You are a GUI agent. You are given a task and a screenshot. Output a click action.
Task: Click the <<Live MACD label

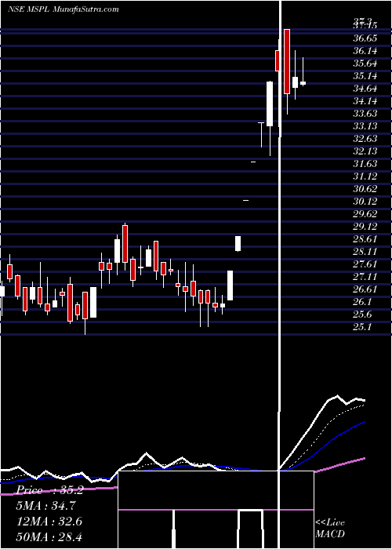330,528
